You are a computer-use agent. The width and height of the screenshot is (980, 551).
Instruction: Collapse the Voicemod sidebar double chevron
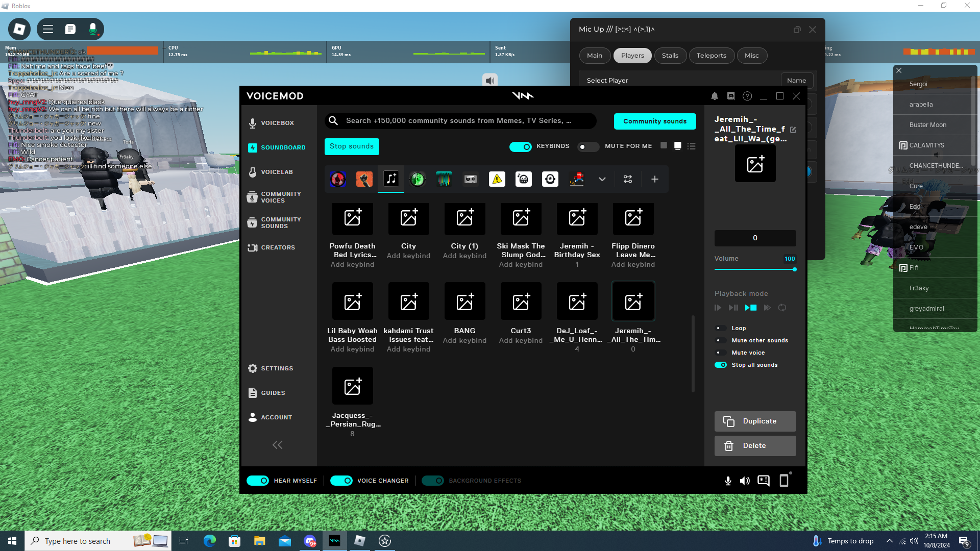tap(277, 445)
